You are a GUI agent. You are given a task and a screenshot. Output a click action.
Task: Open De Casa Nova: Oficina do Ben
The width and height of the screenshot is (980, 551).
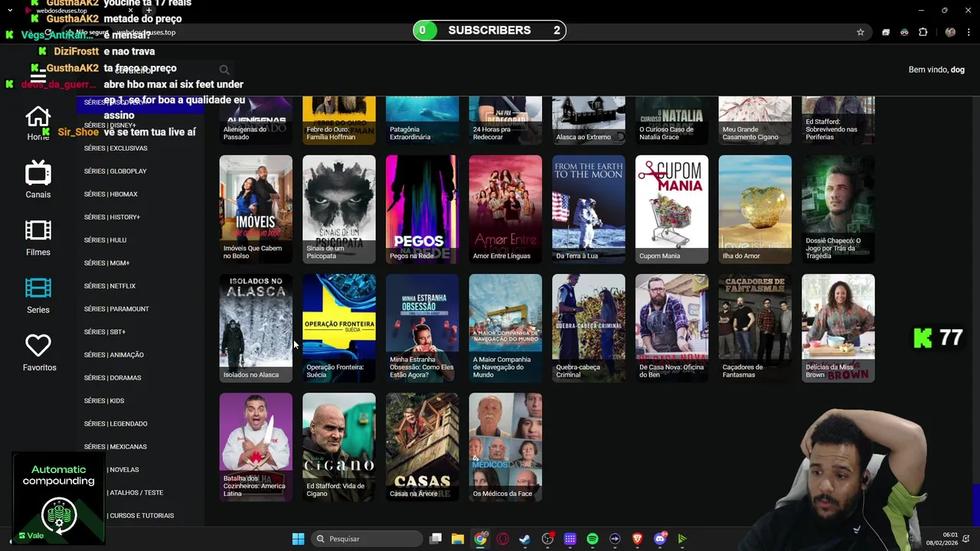coord(671,328)
